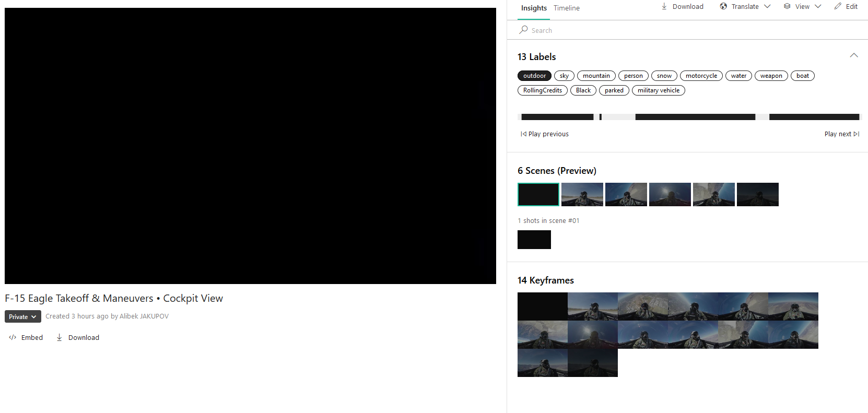Click the Download icon in top toolbar
The height and width of the screenshot is (413, 868).
(x=664, y=6)
